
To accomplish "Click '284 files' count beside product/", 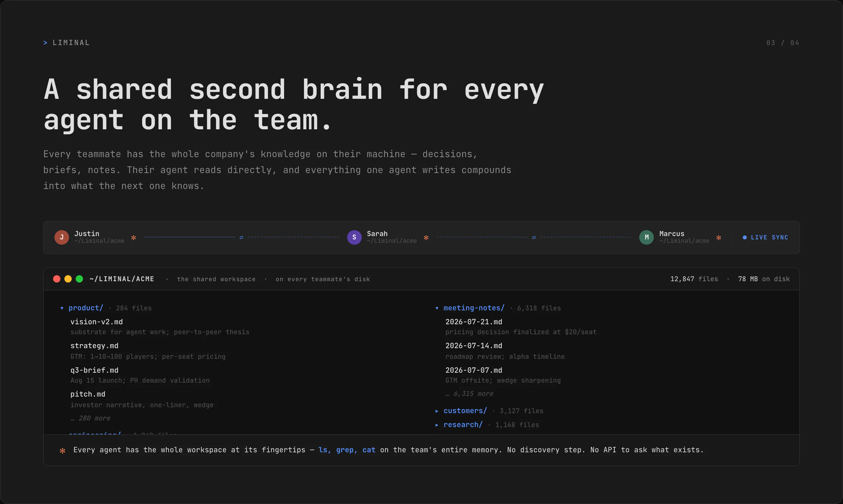I will point(134,308).
